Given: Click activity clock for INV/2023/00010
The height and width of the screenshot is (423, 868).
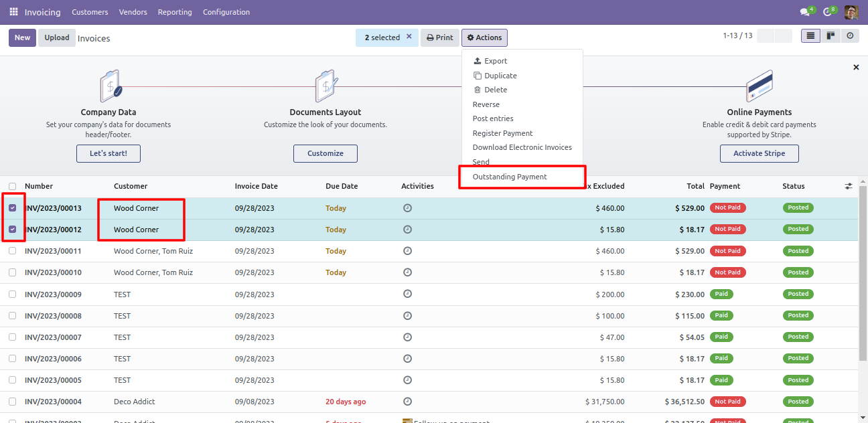Looking at the screenshot, I should [x=407, y=272].
